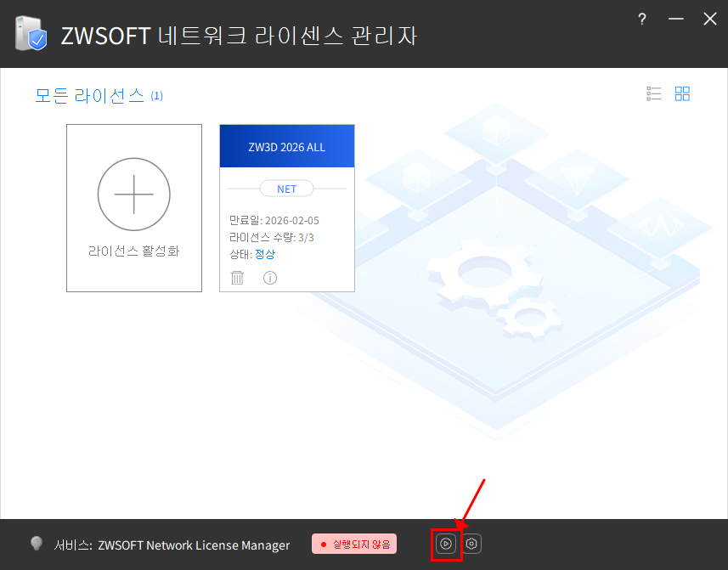The height and width of the screenshot is (570, 728).
Task: Open help via the question mark icon
Action: 641,19
